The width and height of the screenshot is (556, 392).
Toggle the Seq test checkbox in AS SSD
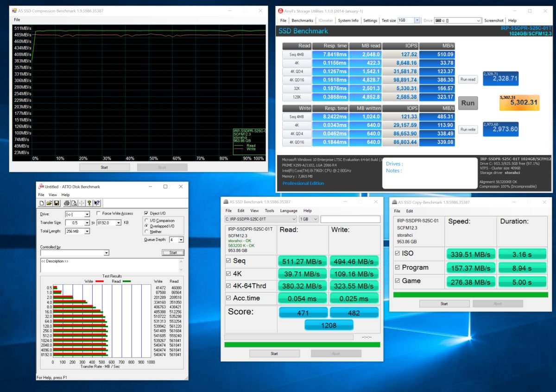click(x=228, y=261)
